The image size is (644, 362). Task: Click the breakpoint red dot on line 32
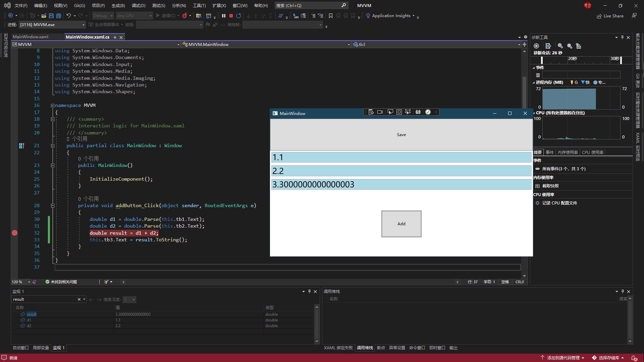point(14,233)
